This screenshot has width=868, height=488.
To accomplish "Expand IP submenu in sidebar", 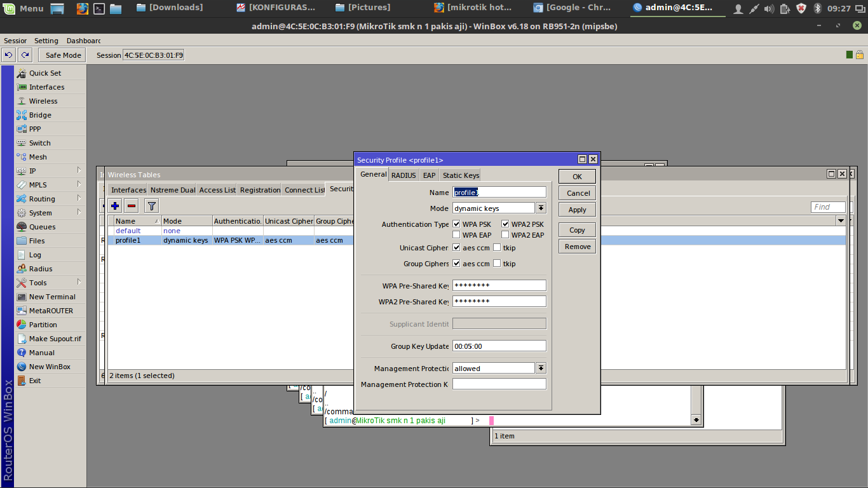I will (x=79, y=170).
